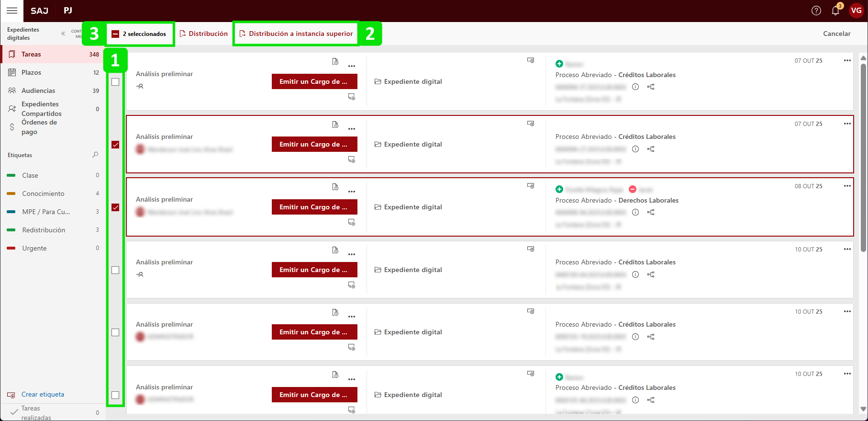Toggle the '2 seleccionados' select-all checkbox
This screenshot has width=868, height=421.
pos(115,34)
